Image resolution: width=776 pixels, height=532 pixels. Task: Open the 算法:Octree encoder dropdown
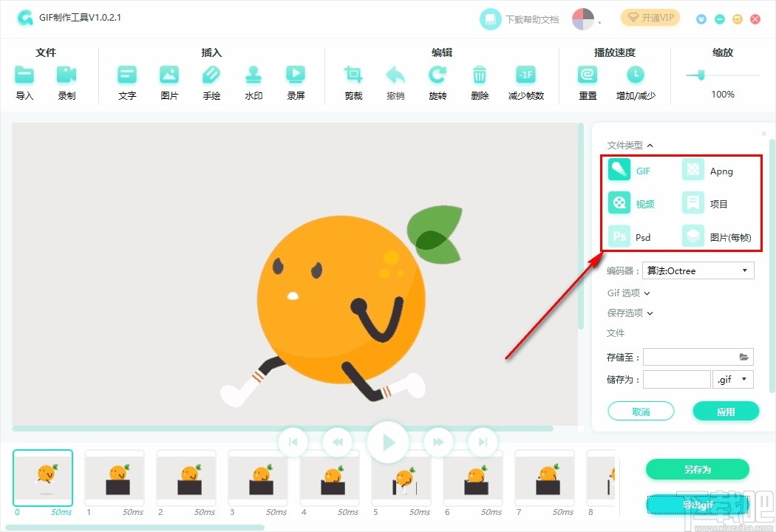pyautogui.click(x=698, y=270)
